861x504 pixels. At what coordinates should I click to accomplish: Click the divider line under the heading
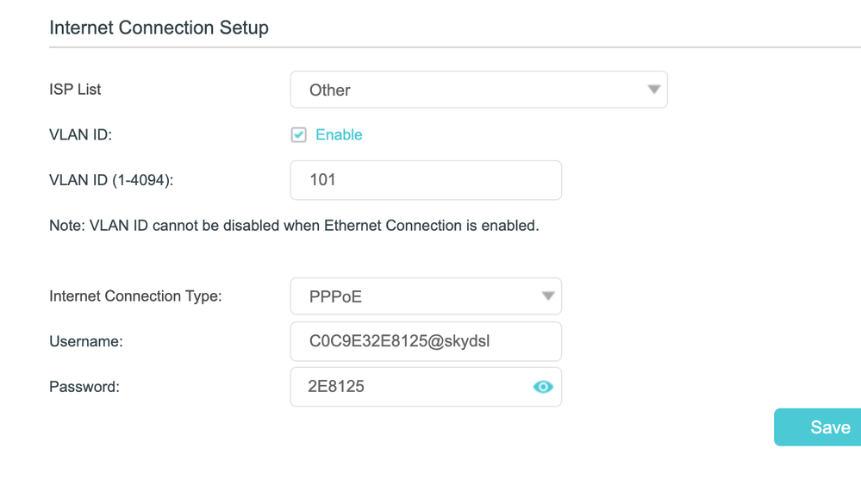pyautogui.click(x=431, y=47)
